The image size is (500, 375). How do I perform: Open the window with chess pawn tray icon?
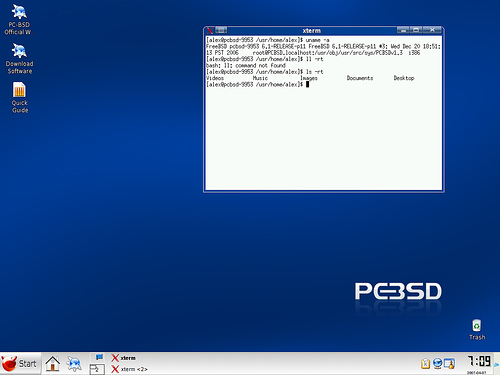click(449, 363)
